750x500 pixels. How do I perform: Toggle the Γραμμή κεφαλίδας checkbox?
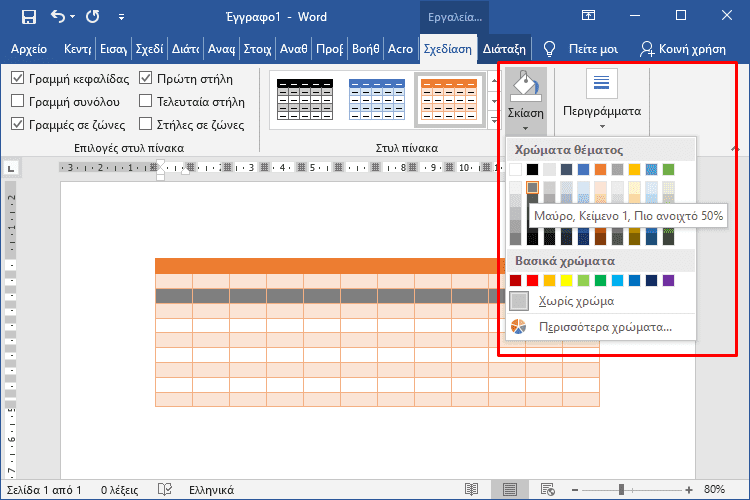18,78
